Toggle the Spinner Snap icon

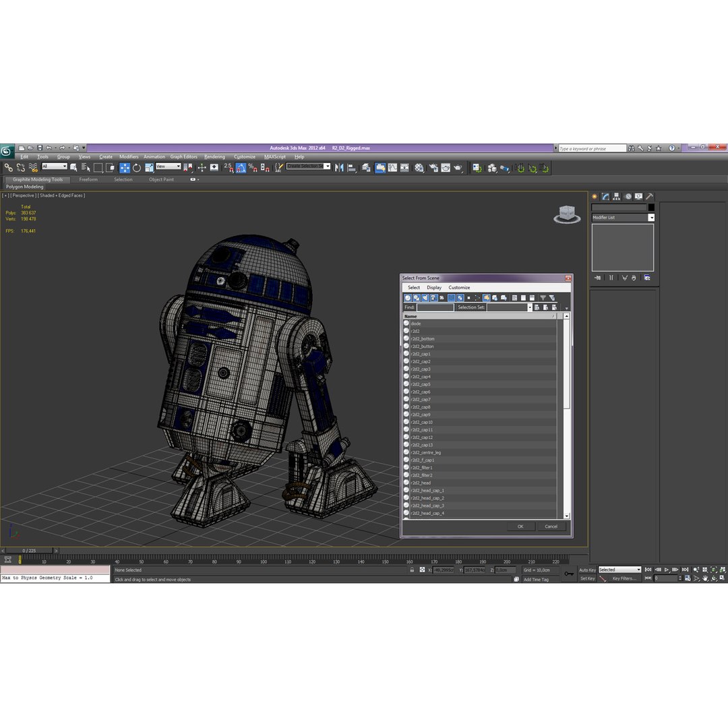(265, 168)
